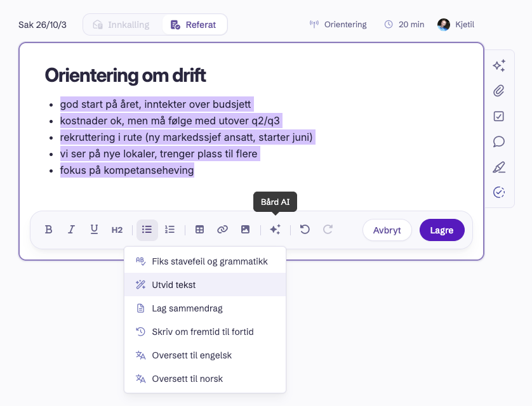Select "Oversett til engelsk"

[x=205, y=355]
